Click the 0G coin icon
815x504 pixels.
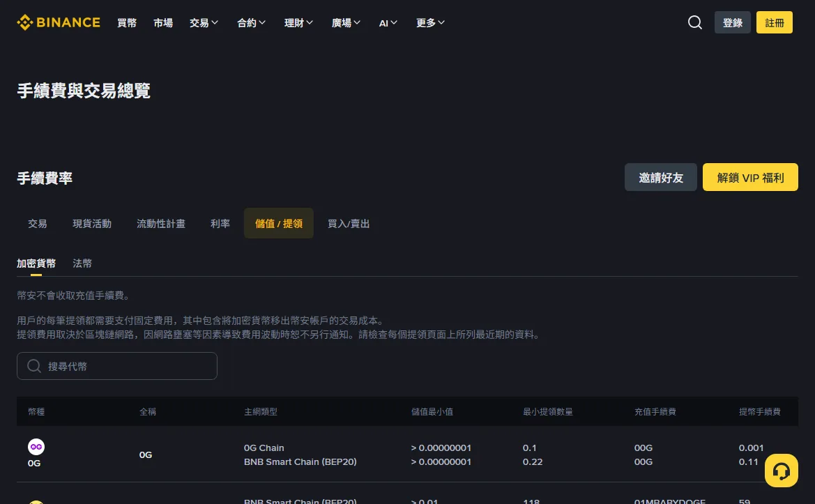click(36, 447)
